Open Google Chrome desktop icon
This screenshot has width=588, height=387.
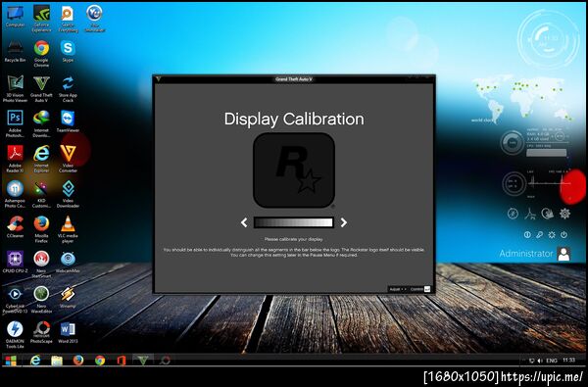41,54
